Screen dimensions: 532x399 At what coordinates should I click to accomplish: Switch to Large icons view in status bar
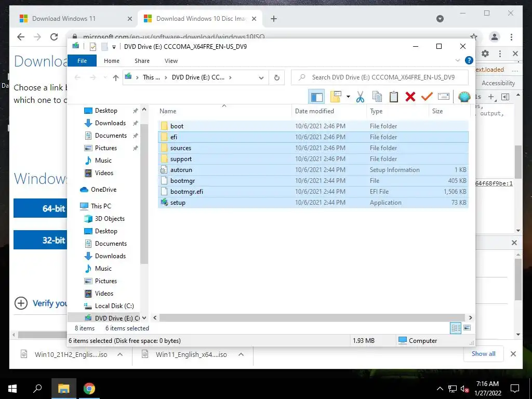pyautogui.click(x=467, y=328)
